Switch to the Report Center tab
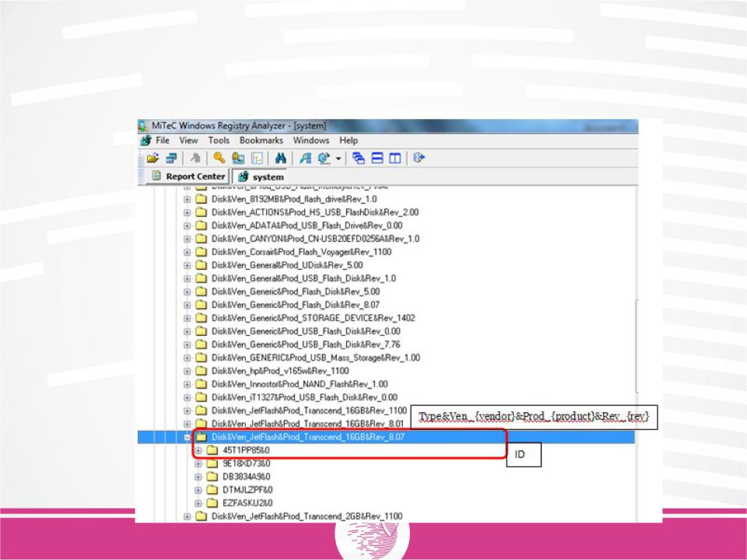Image resolution: width=747 pixels, height=560 pixels. 188,177
